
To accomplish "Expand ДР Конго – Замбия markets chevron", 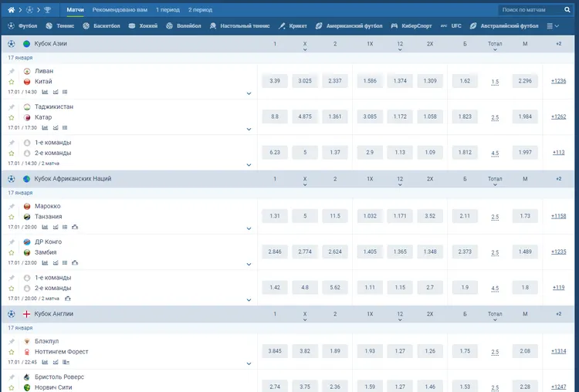I will coord(249,264).
